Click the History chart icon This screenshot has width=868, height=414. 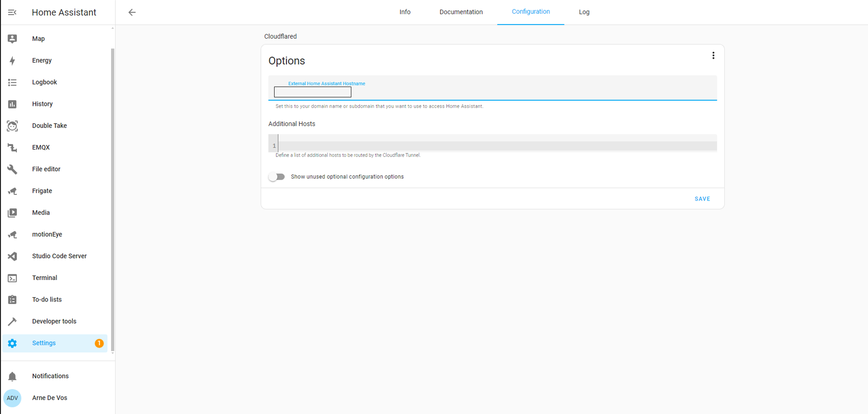pos(12,104)
